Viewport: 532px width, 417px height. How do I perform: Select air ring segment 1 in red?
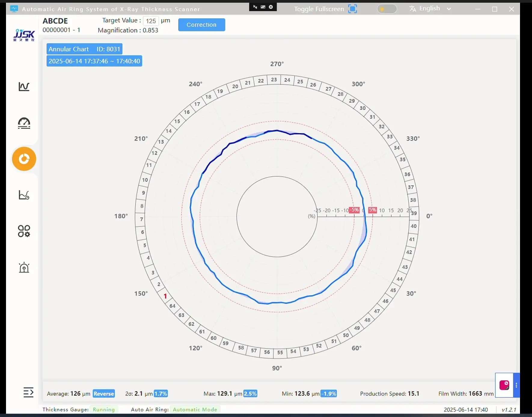(165, 296)
